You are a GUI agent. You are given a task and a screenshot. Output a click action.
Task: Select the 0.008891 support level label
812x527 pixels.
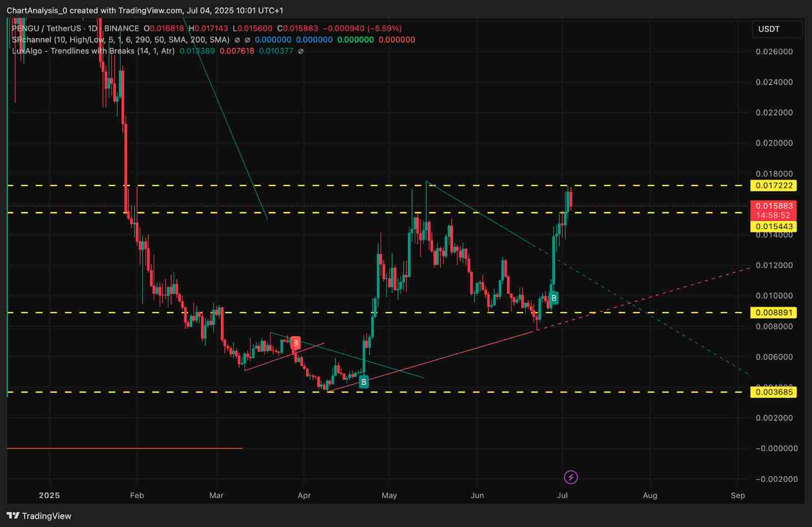tap(773, 313)
